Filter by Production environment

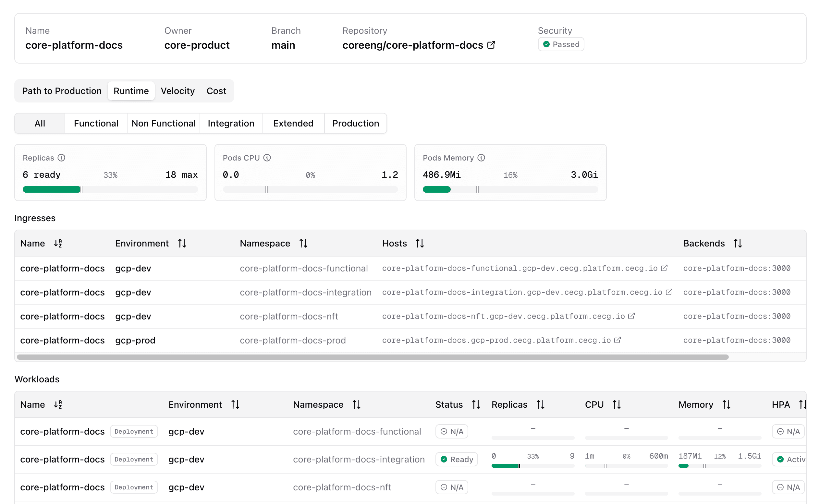[x=356, y=123]
